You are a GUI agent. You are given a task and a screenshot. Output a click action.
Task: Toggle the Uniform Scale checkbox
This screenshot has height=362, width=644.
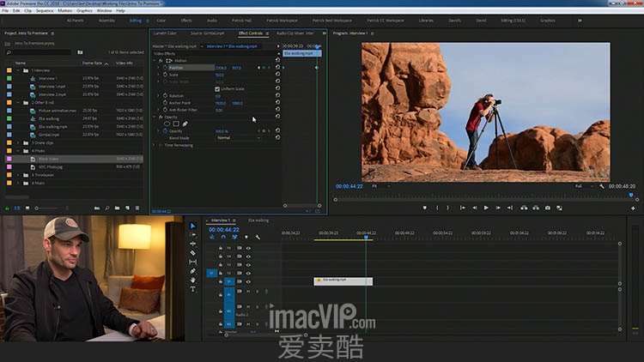coord(217,88)
